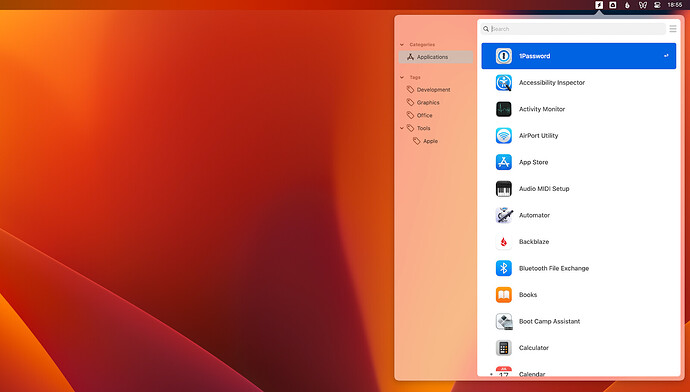Select the Applications category
The height and width of the screenshot is (392, 690).
pyautogui.click(x=436, y=57)
